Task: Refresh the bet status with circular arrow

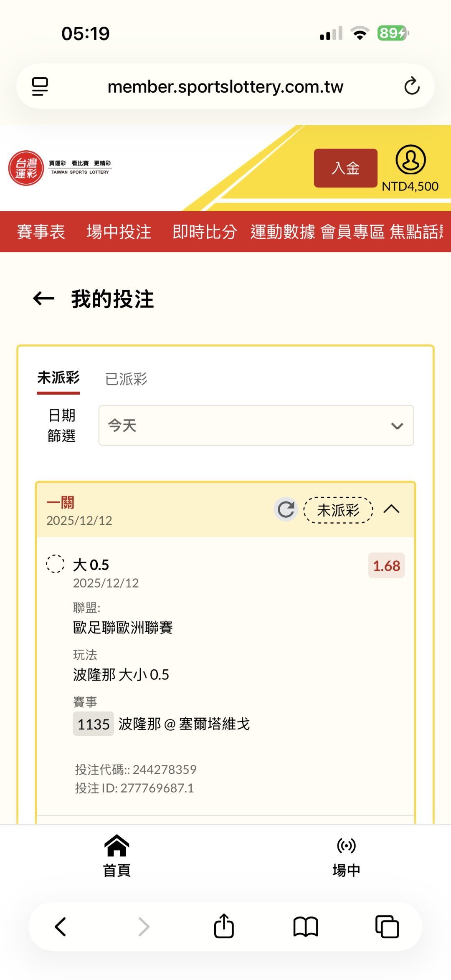Action: point(286,509)
